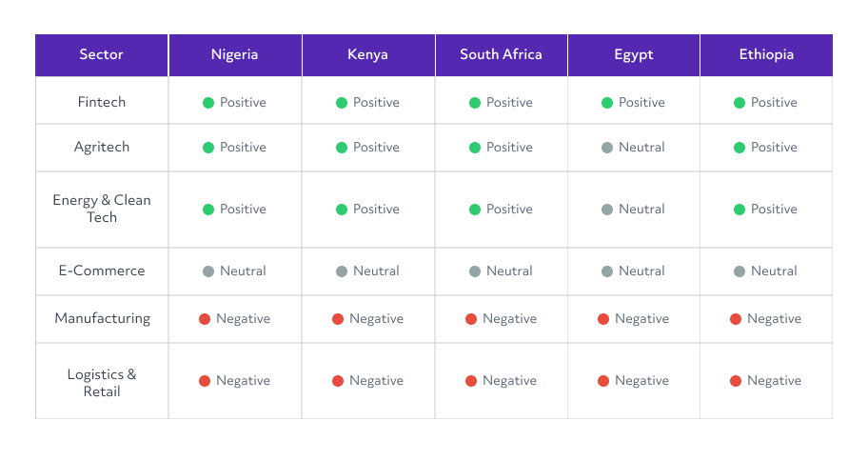Click the red dot for Logistics & Retail Ethiopia
This screenshot has width=868, height=461.
coord(735,381)
